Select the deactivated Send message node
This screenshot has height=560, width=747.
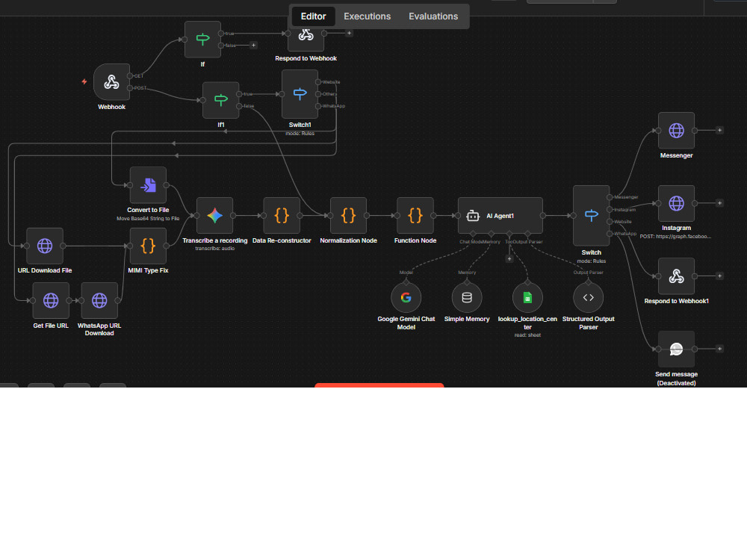[676, 349]
